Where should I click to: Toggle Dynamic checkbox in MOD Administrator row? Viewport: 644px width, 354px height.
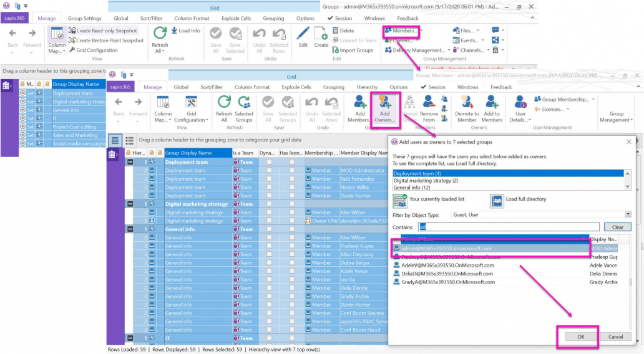click(269, 170)
